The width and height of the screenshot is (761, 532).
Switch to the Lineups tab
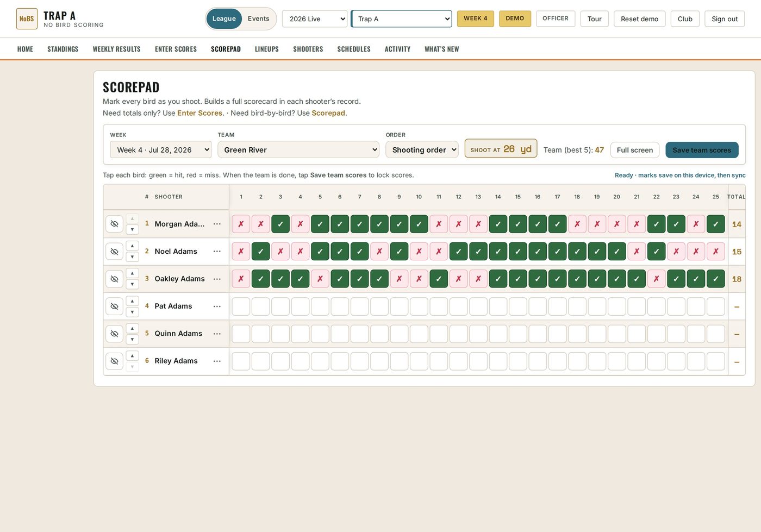(x=267, y=49)
